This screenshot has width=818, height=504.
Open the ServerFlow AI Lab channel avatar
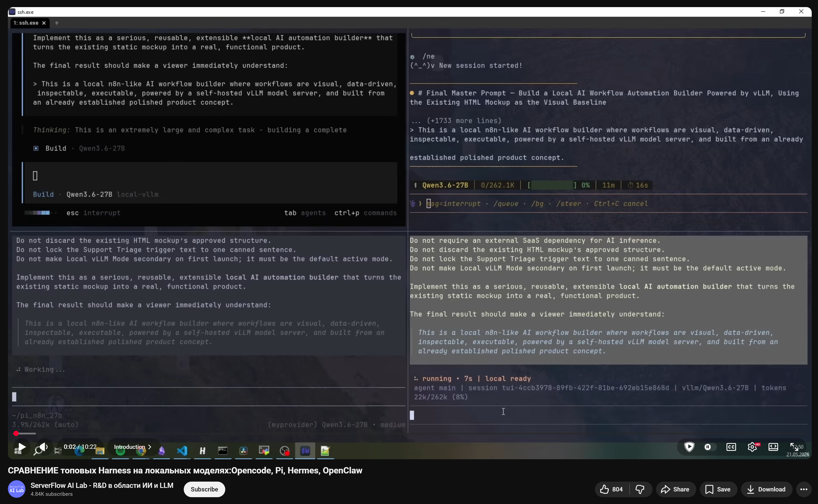tap(17, 489)
